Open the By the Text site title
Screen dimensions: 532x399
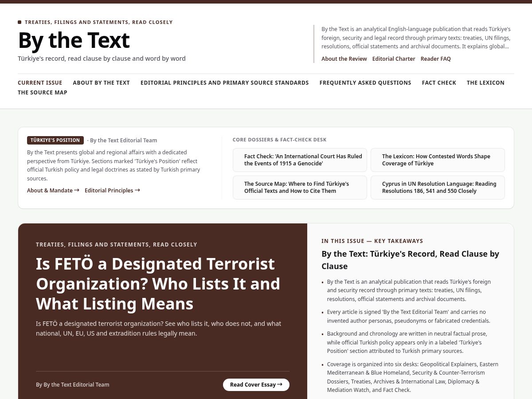[74, 40]
